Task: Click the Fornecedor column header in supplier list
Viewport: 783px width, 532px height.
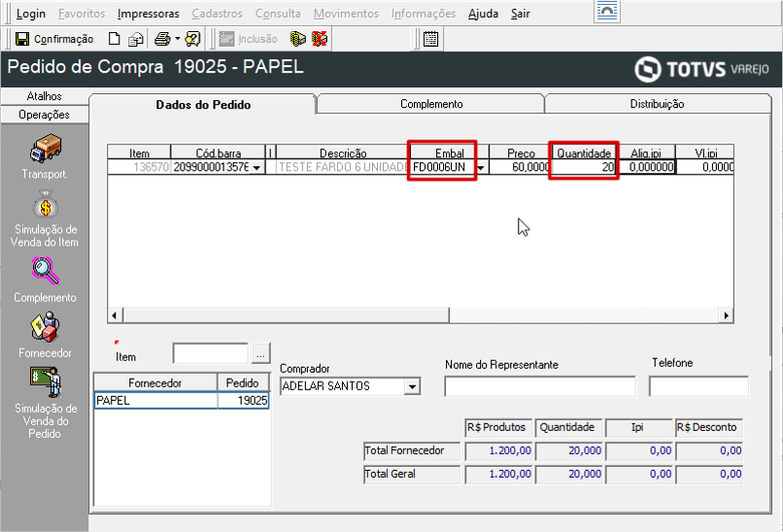Action: pos(155,382)
